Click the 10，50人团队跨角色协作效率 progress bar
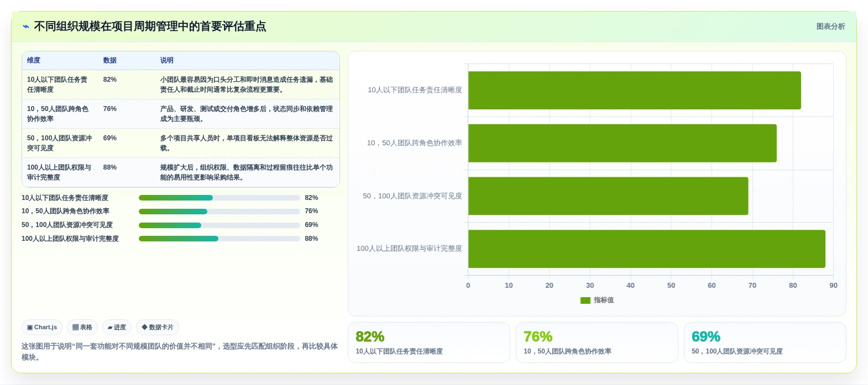 point(219,212)
